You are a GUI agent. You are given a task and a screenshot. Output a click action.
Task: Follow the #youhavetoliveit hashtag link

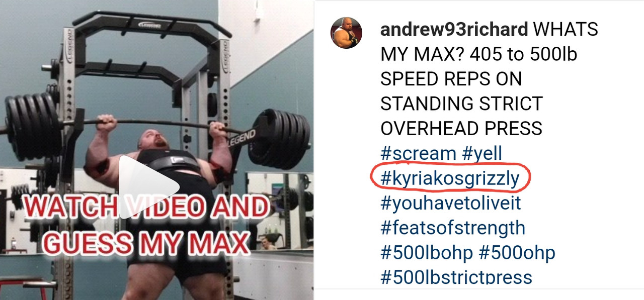451,203
